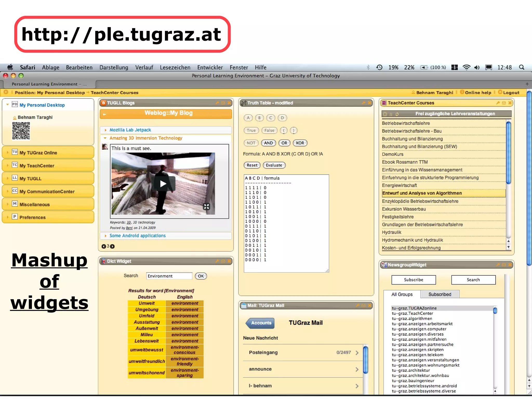532x399 pixels.
Task: Expand Miscellaneous sidebar section
Action: point(8,204)
